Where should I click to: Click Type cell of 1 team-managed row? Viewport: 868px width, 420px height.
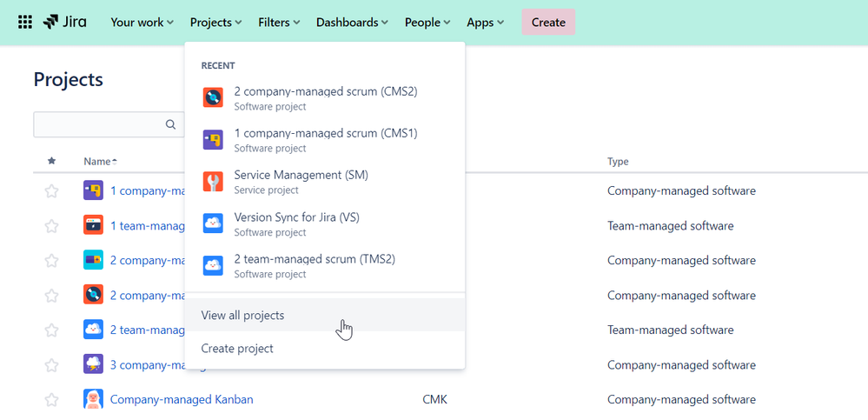point(671,225)
